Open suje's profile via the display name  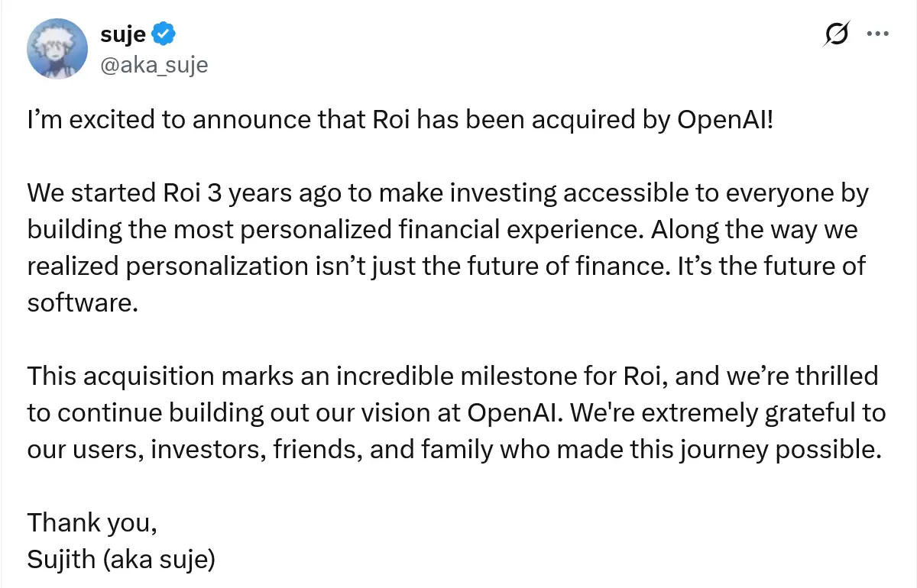coord(122,34)
